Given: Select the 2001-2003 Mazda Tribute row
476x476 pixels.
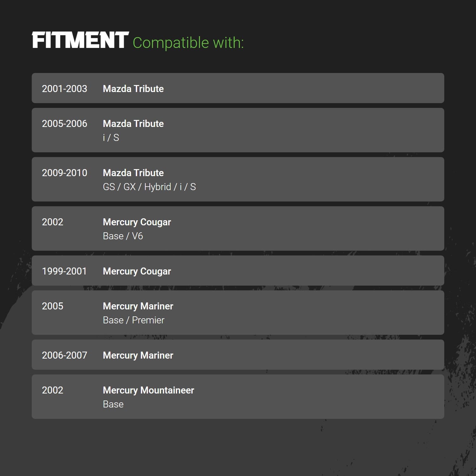Looking at the screenshot, I should point(238,88).
